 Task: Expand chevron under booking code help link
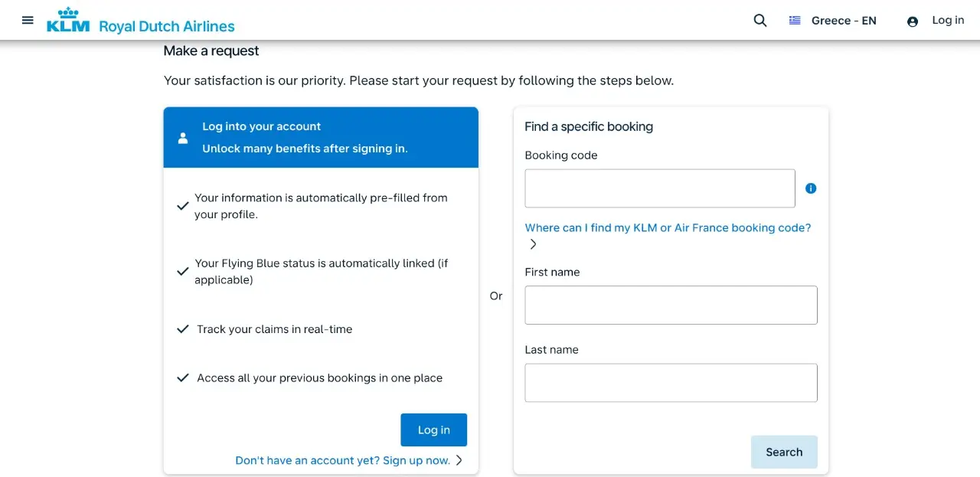pyautogui.click(x=534, y=244)
